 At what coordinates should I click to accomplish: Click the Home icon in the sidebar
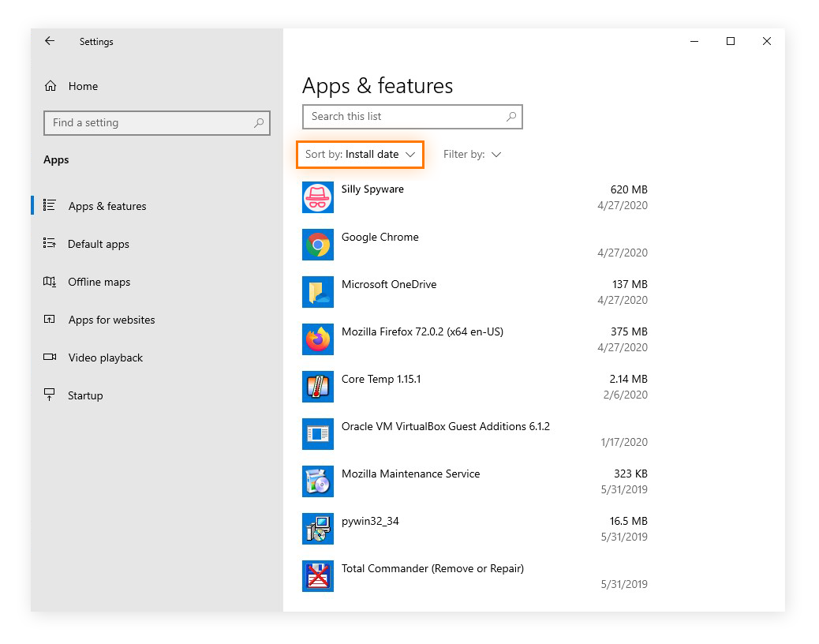50,86
